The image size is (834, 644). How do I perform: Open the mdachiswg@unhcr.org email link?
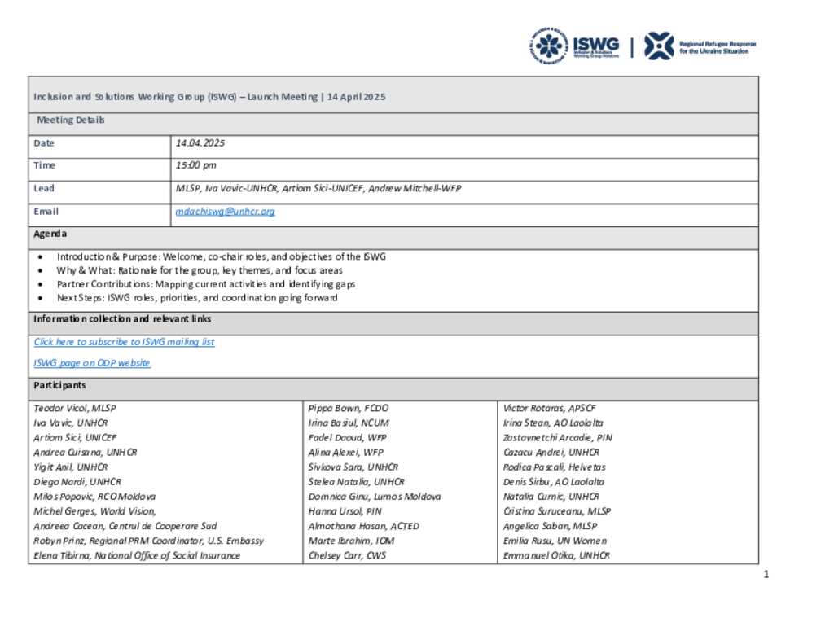pos(225,212)
